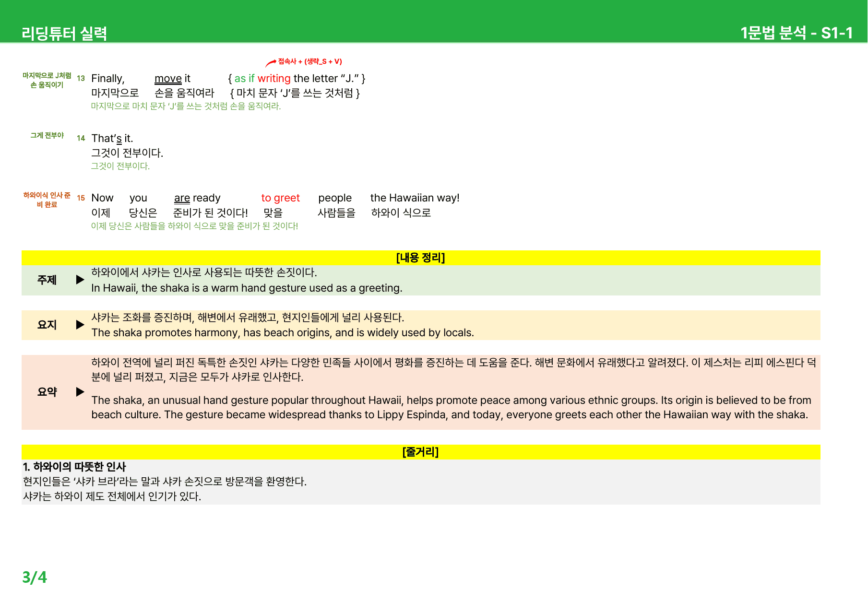
Task: Click the yellow heading [내용 정리]
Action: 421,258
